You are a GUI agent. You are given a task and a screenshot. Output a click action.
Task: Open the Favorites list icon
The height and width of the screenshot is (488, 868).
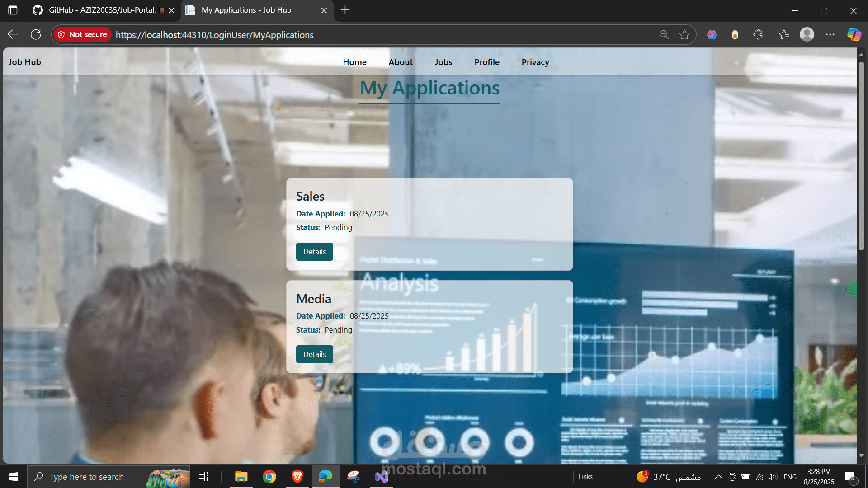[x=784, y=35]
